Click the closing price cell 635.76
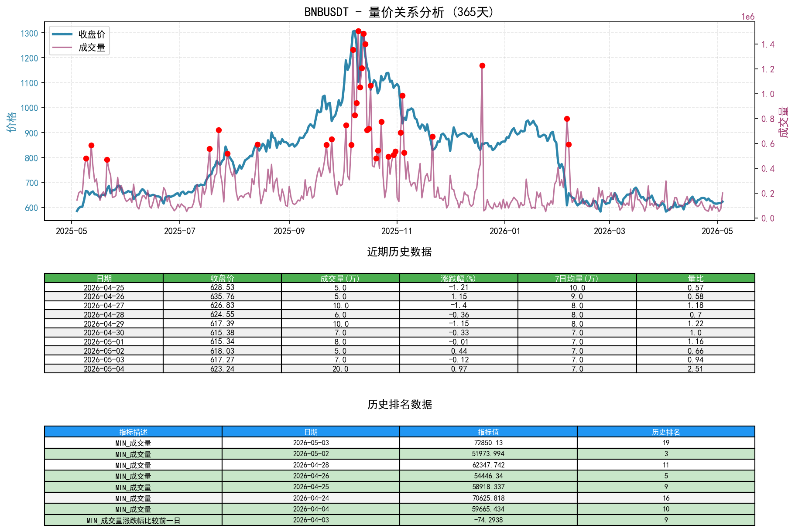The image size is (795, 532). pyautogui.click(x=222, y=297)
